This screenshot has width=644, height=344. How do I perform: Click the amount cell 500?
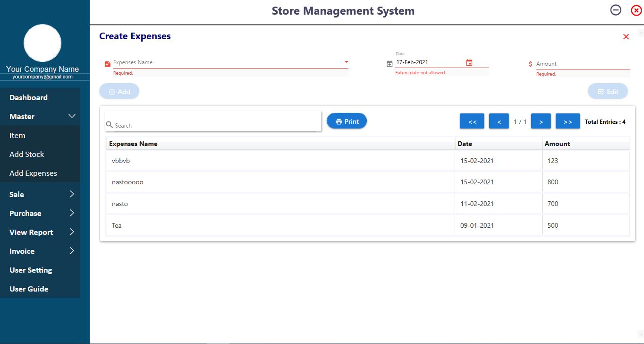click(x=585, y=225)
